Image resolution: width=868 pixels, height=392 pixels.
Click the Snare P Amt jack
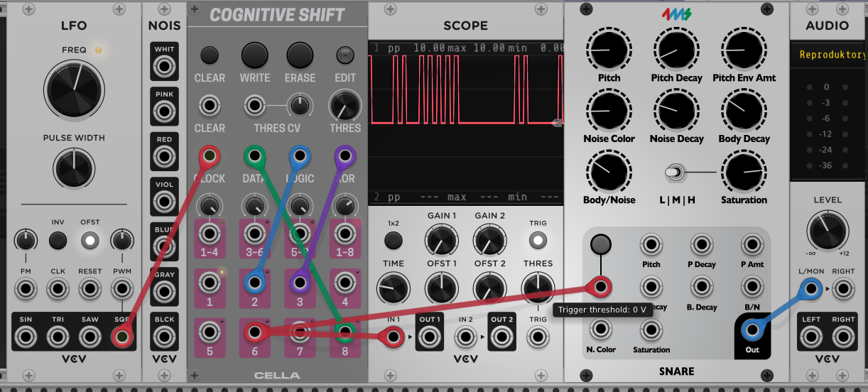tap(752, 245)
